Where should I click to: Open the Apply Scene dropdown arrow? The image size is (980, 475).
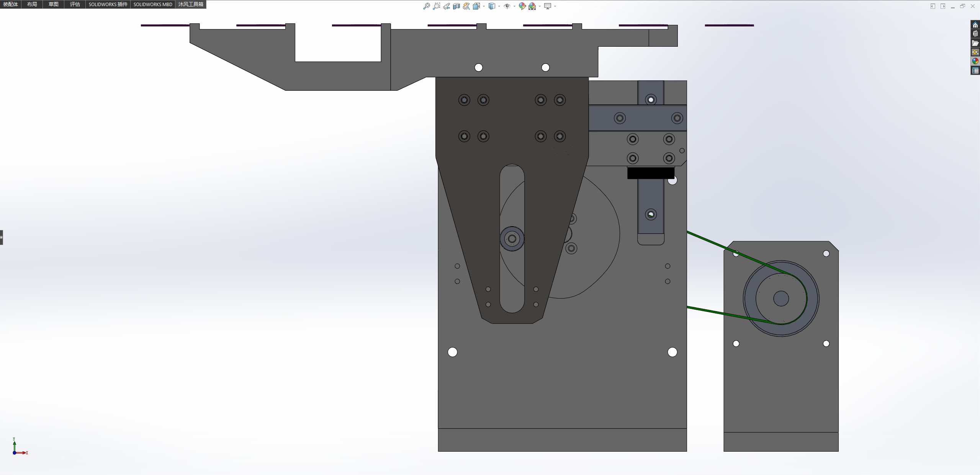(540, 6)
